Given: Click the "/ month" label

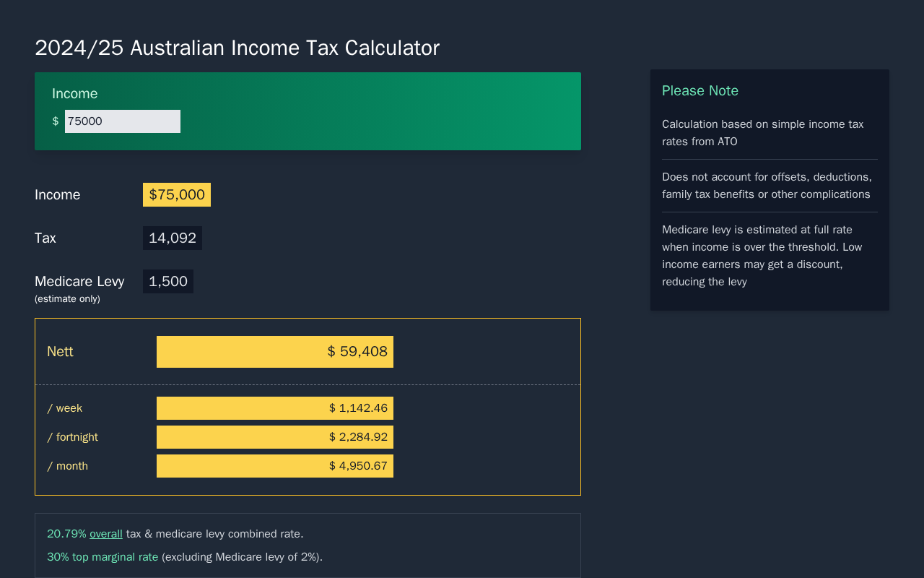Looking at the screenshot, I should pos(68,466).
